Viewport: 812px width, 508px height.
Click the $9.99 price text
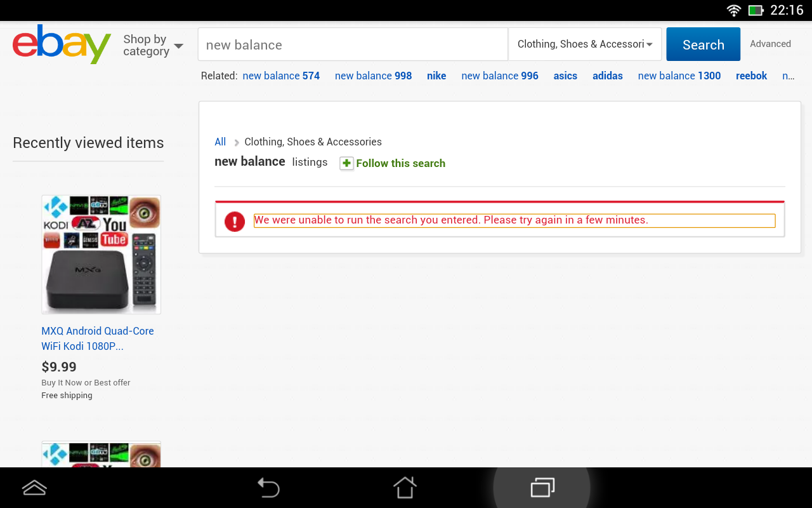click(x=59, y=367)
